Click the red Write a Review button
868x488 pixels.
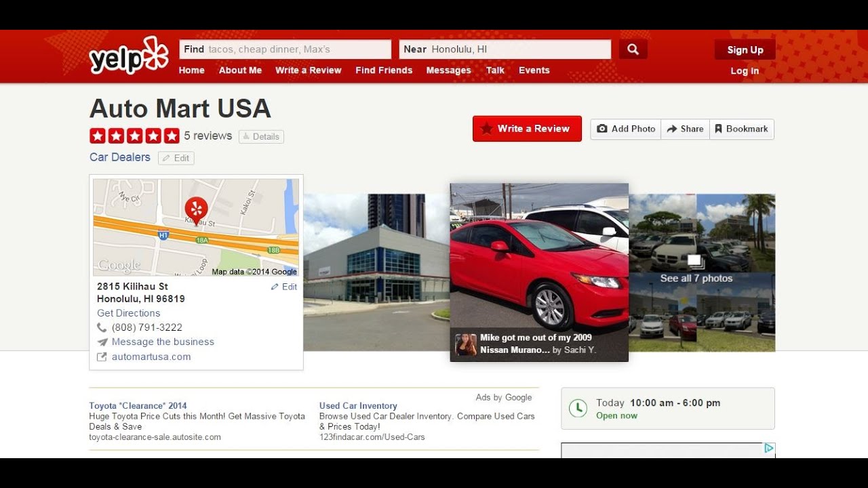pos(527,129)
